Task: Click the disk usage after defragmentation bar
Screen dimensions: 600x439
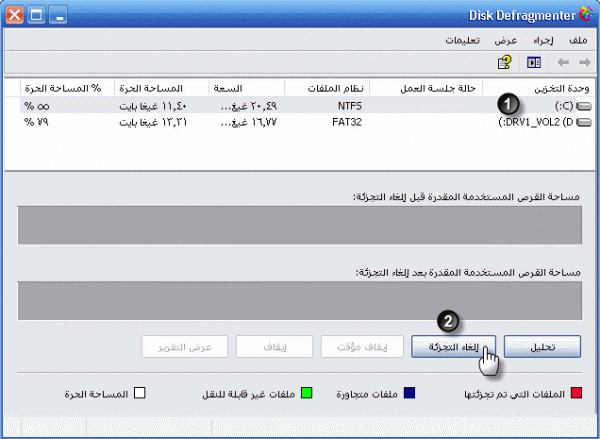Action: (x=300, y=301)
